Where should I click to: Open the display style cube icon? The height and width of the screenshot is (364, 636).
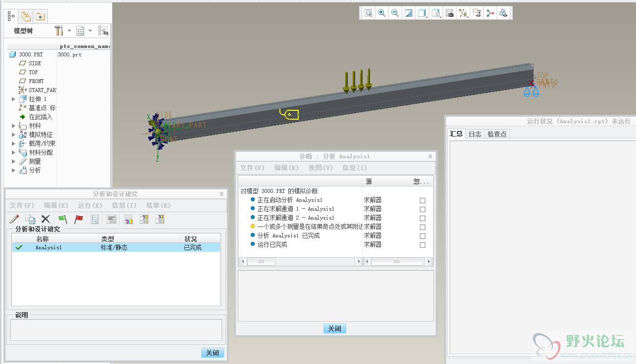pyautogui.click(x=422, y=13)
